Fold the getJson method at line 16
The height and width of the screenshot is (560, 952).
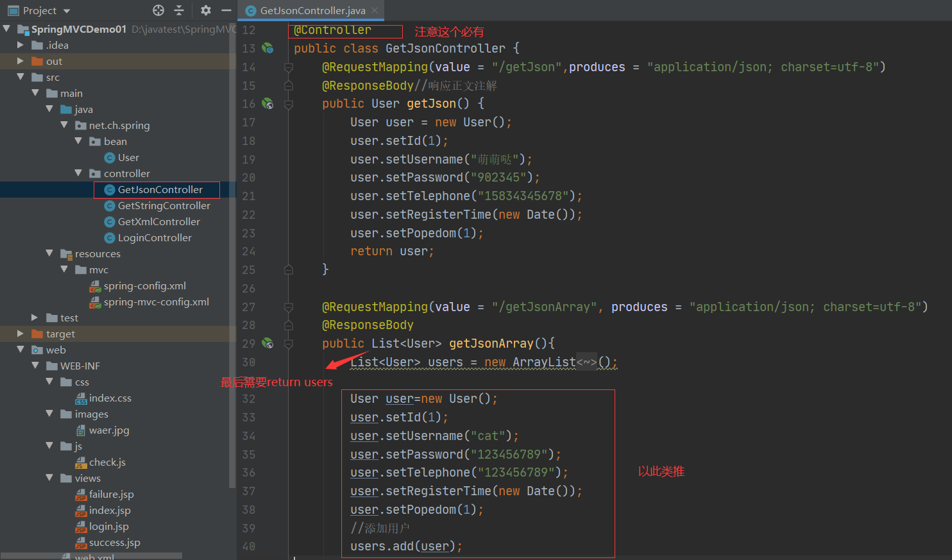289,104
